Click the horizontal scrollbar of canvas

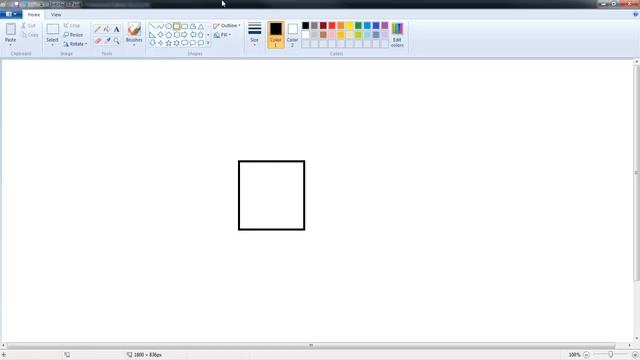311,346
